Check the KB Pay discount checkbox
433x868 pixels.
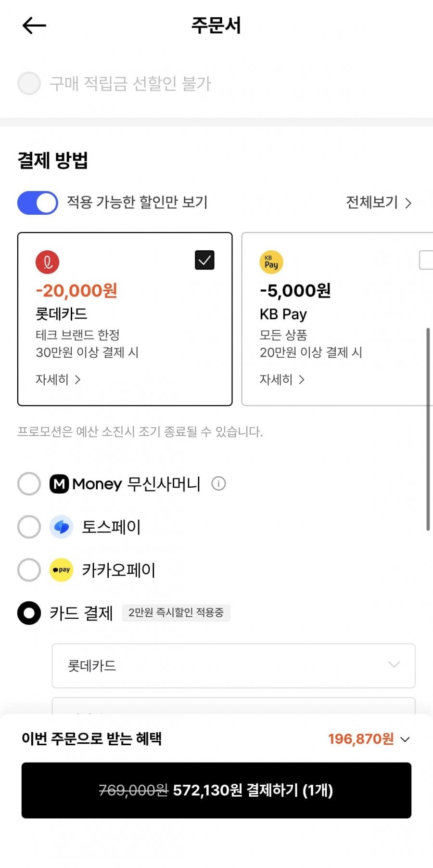click(426, 260)
